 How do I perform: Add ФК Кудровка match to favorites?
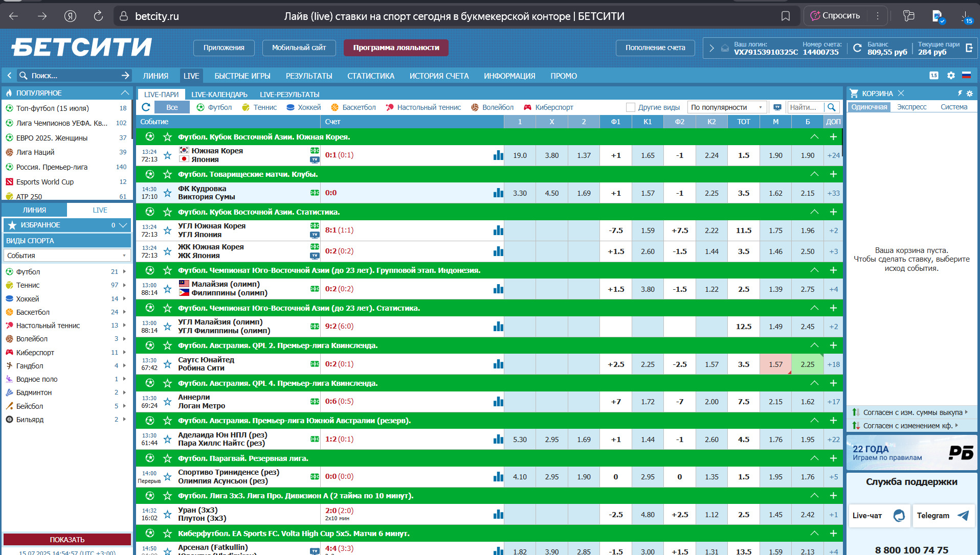167,193
